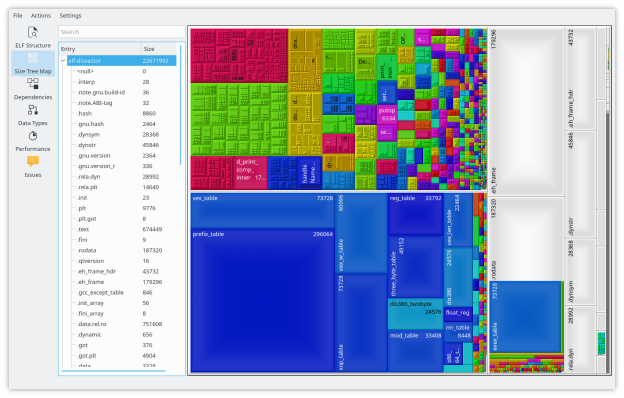Show the Issues warning icon view
The height and width of the screenshot is (398, 624).
33,162
